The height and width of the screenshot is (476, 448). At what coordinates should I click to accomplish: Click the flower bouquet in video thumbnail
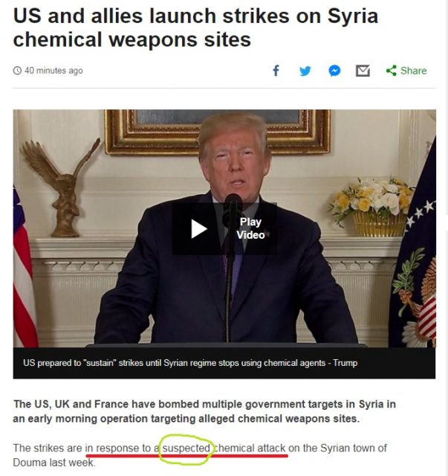371,207
